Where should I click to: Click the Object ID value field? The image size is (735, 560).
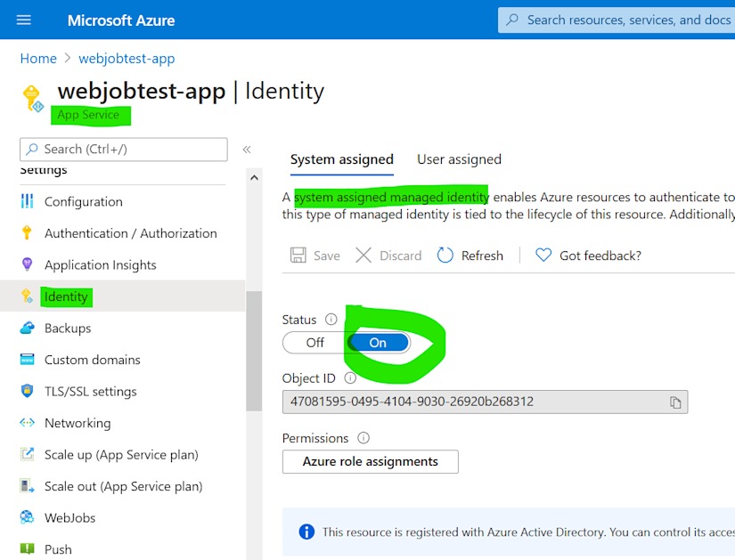486,402
